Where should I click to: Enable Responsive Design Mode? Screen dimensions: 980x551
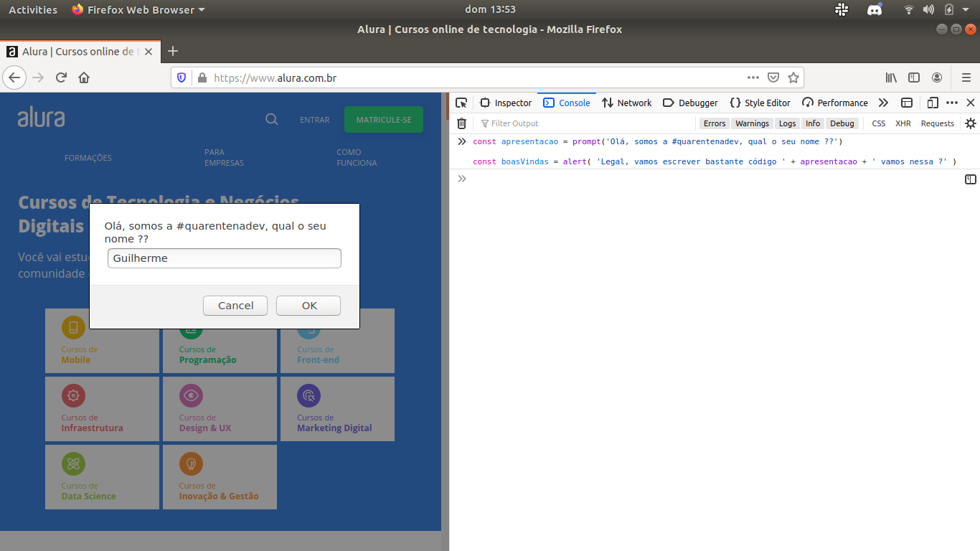click(933, 103)
